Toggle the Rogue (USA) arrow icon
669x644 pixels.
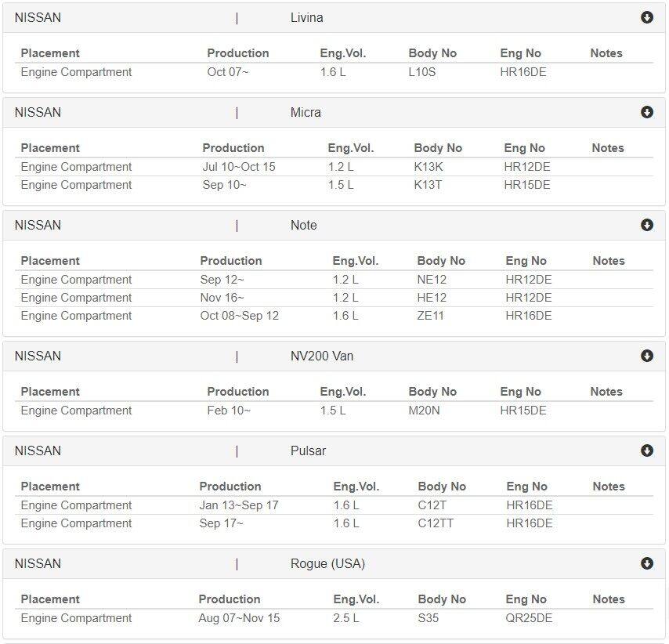point(647,563)
